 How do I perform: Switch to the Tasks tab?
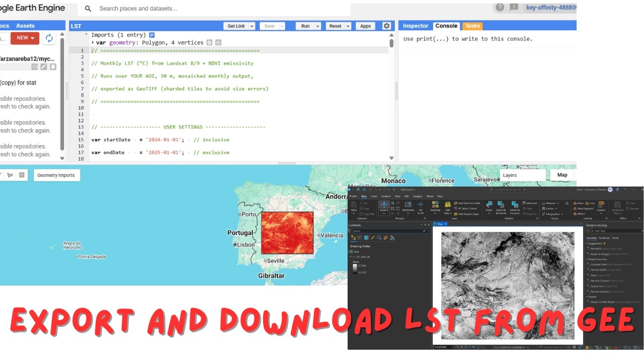point(472,26)
